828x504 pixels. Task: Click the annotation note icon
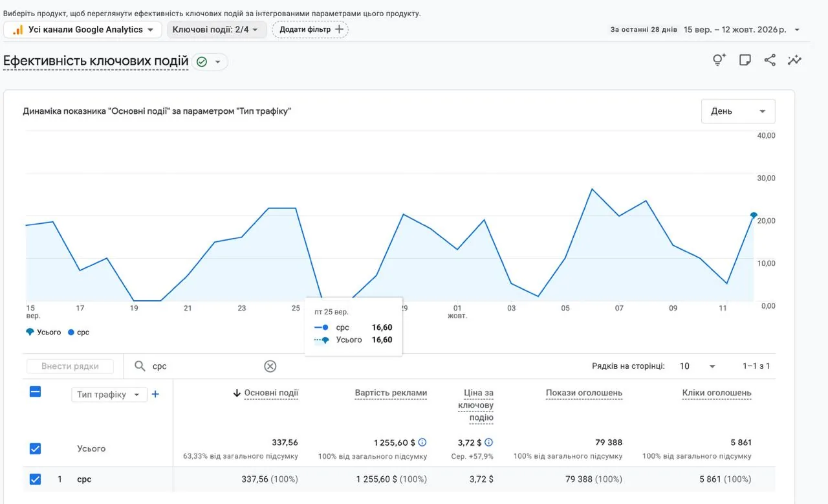(745, 60)
